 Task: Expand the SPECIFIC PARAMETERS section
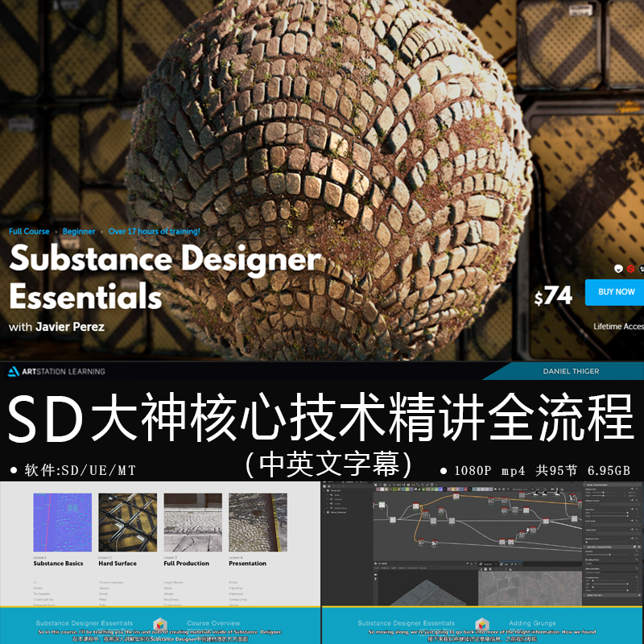coord(585,547)
